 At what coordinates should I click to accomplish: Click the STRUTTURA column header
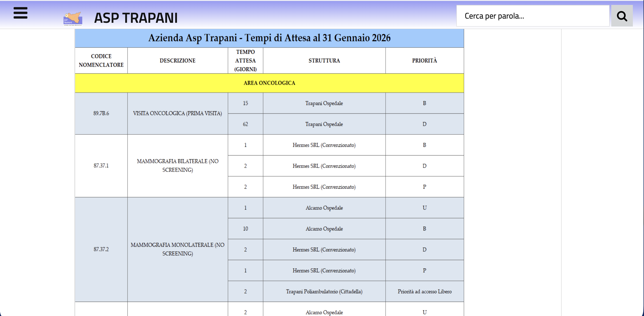[x=324, y=60]
